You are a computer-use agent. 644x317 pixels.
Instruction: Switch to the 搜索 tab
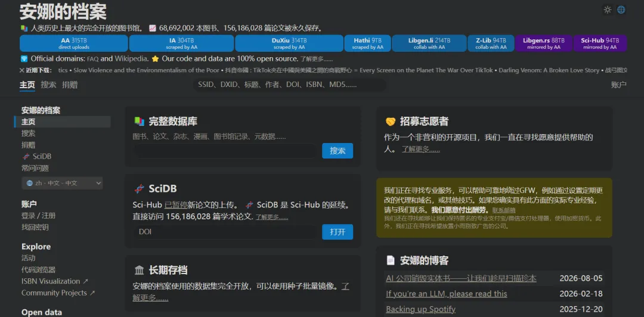click(48, 85)
